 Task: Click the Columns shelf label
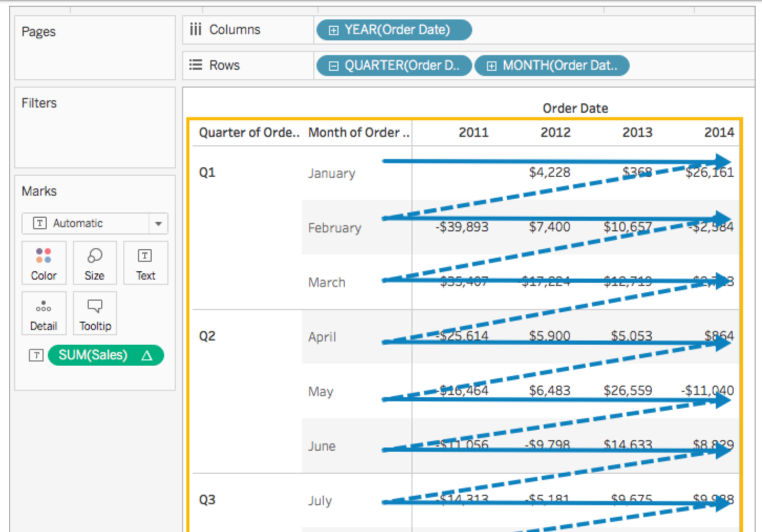click(x=235, y=29)
